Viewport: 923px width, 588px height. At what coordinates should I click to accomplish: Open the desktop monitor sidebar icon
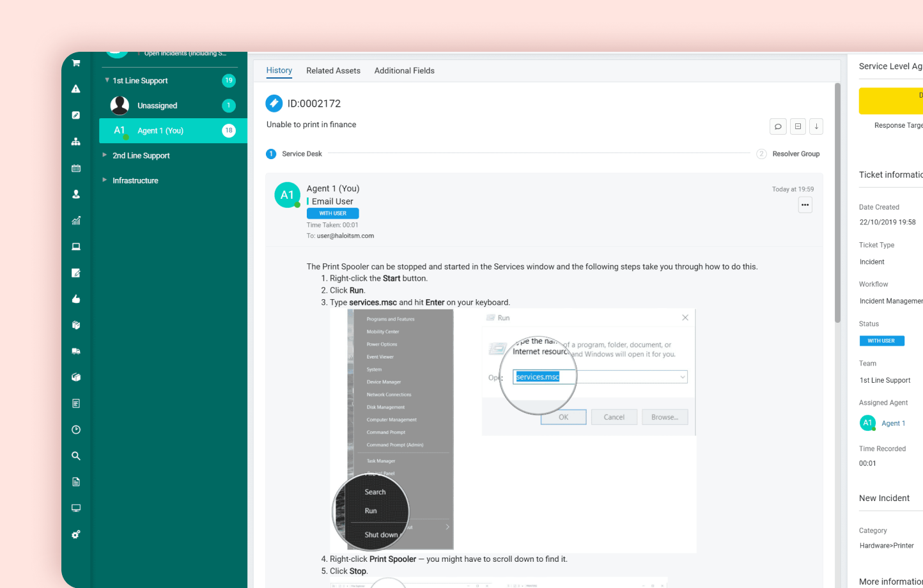coord(76,508)
